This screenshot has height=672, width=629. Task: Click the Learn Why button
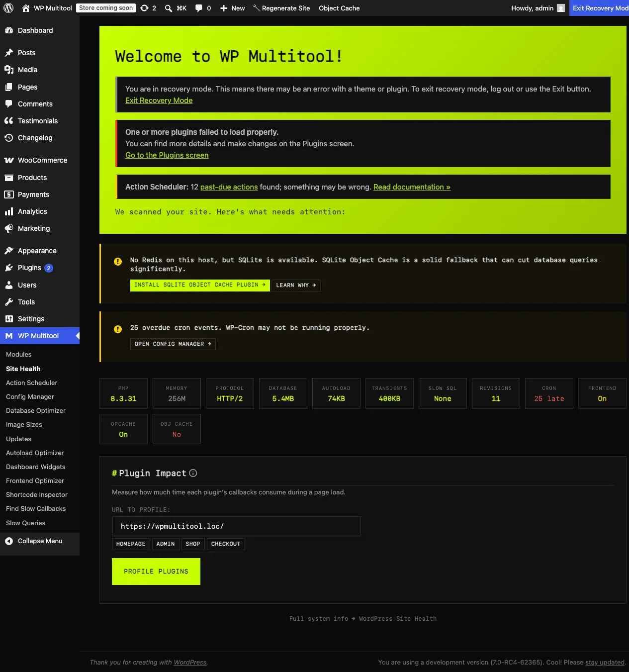(296, 286)
